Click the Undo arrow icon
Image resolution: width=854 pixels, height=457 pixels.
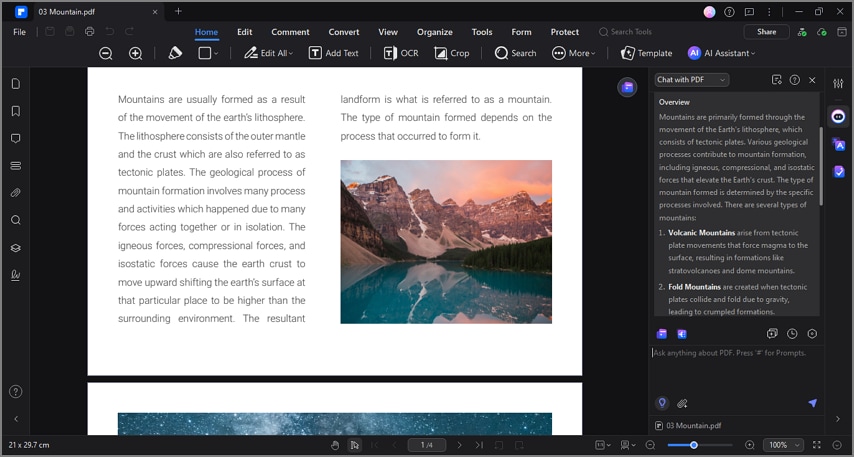[x=109, y=32]
